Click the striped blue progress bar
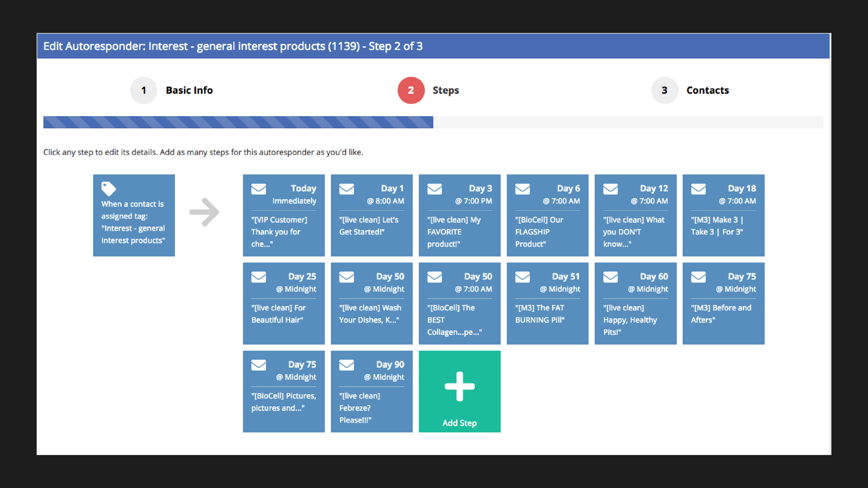This screenshot has width=868, height=488. 238,122
